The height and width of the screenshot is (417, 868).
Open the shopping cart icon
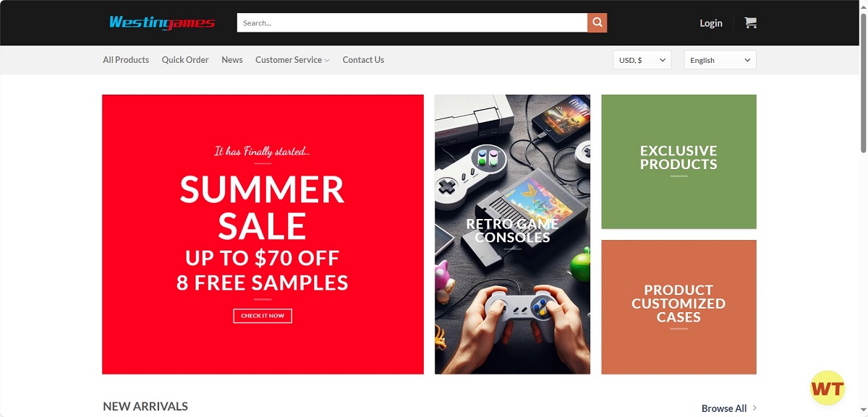click(750, 22)
